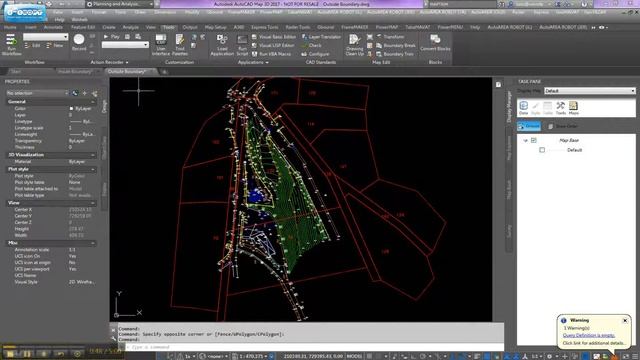This screenshot has width=640, height=360.
Task: Open the Display Map dropdown
Action: pos(589,91)
